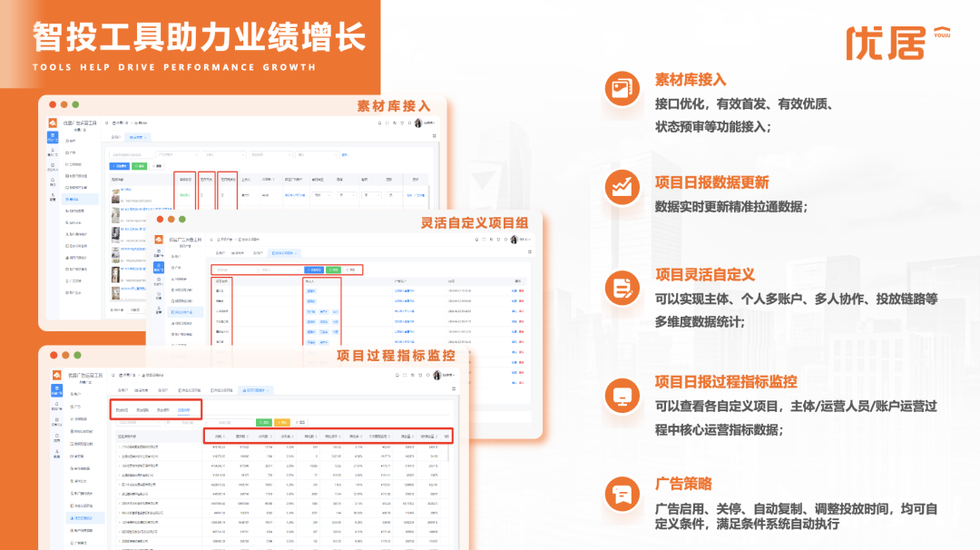Click white reset button in 项目过程指标监控 filter bar
980x550 pixels.
click(x=300, y=423)
